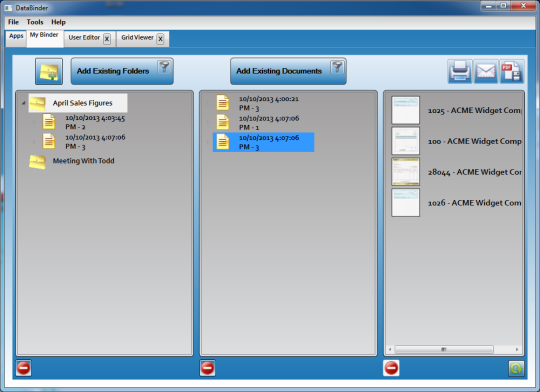Open filter on Add Existing Folders
Viewport: 540px width, 392px height.
point(165,67)
